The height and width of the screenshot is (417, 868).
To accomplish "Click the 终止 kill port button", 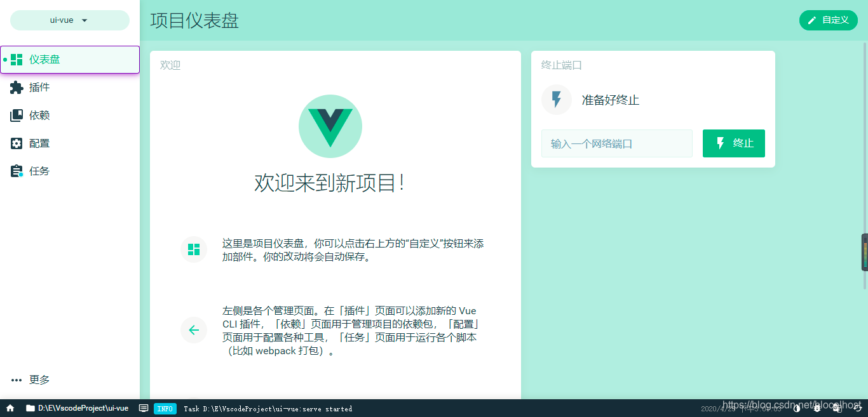I will pyautogui.click(x=734, y=143).
